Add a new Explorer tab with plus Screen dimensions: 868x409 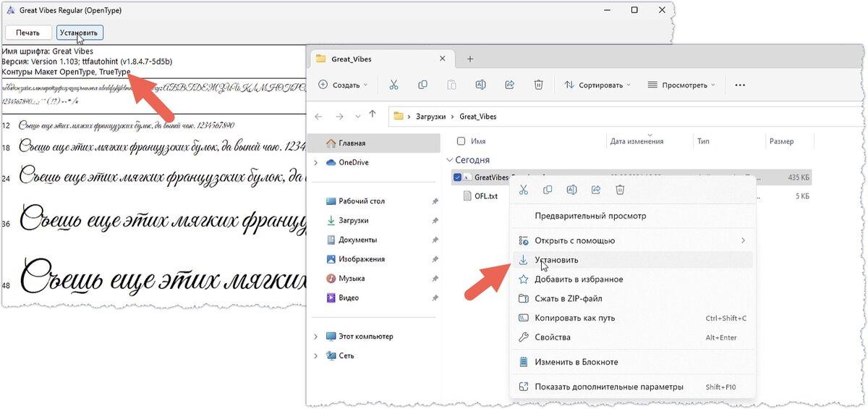(x=470, y=59)
